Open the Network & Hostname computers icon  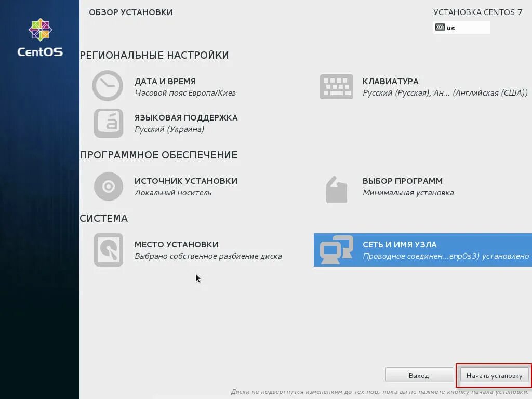click(337, 250)
